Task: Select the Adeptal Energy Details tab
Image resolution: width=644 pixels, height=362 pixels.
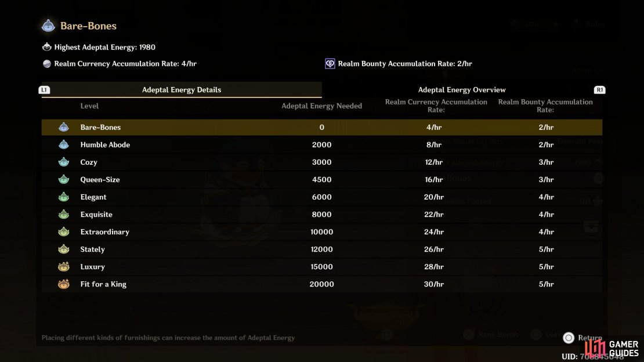Action: (182, 89)
